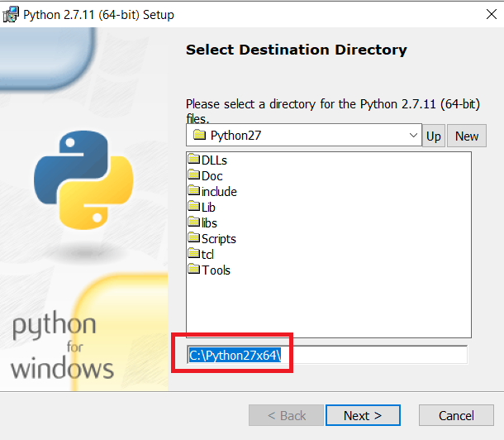Viewport: 504px width, 440px height.
Task: Select the tcl folder name
Action: point(207,255)
